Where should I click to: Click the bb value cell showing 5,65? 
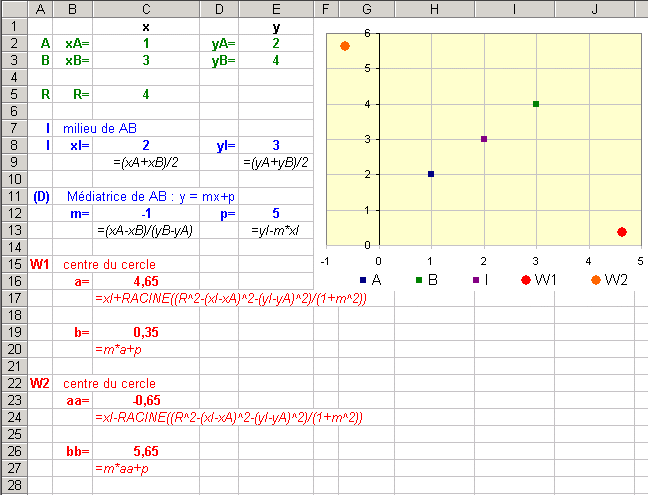(146, 452)
